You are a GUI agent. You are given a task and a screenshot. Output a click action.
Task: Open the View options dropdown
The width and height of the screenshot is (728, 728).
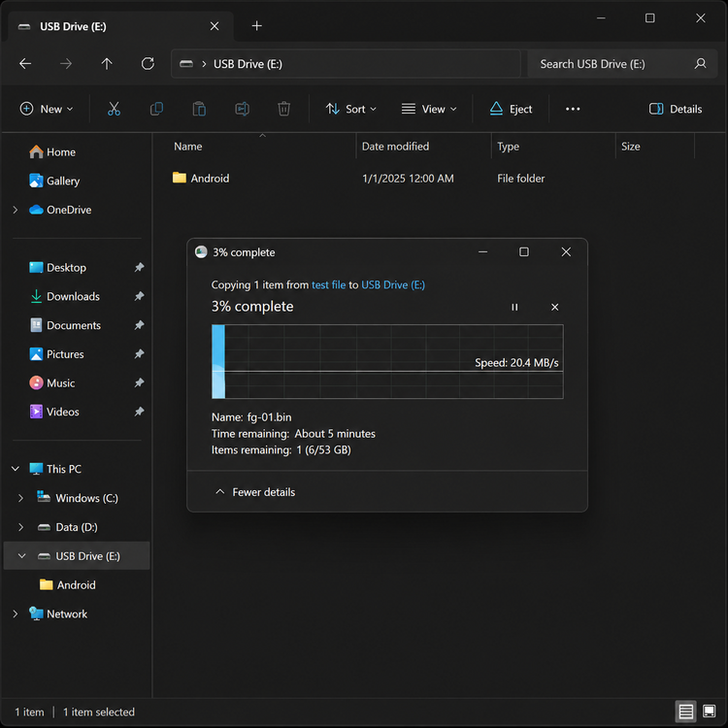429,109
